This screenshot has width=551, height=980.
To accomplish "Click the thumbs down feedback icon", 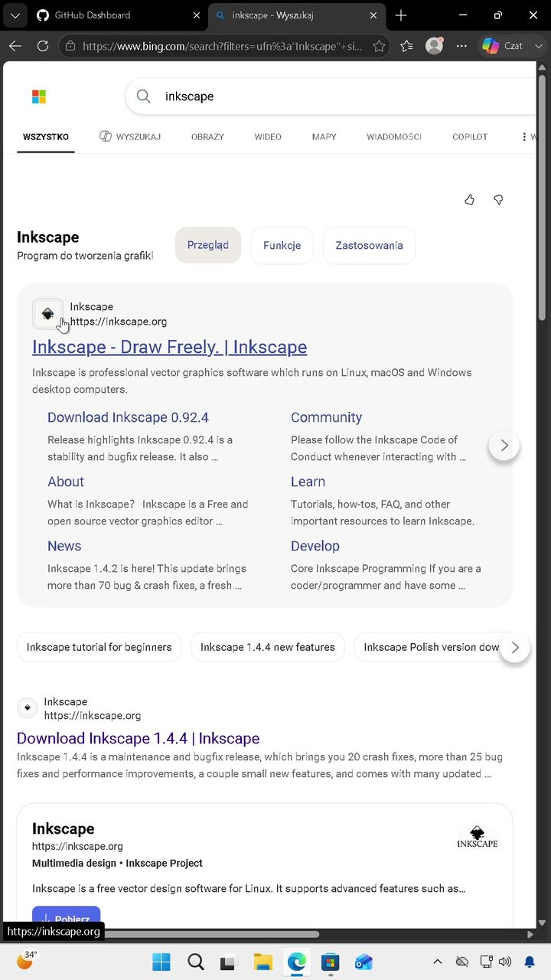I will pos(498,200).
